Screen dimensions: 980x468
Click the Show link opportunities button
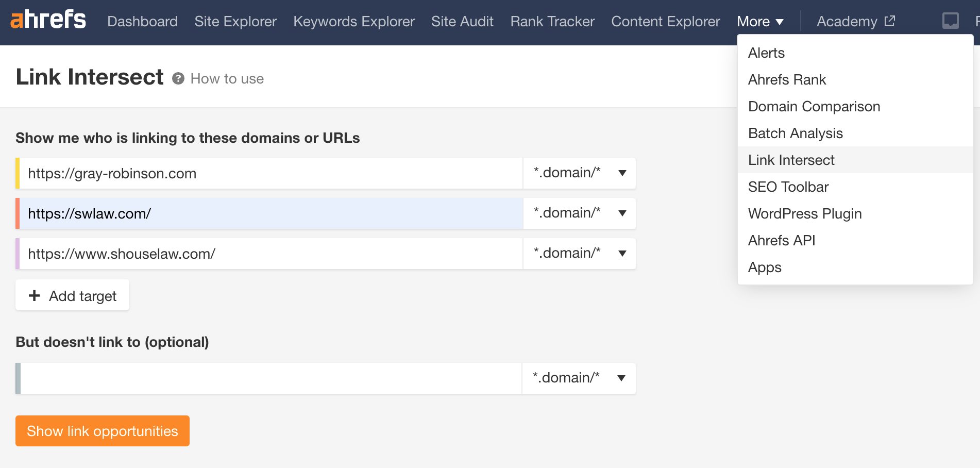tap(102, 431)
